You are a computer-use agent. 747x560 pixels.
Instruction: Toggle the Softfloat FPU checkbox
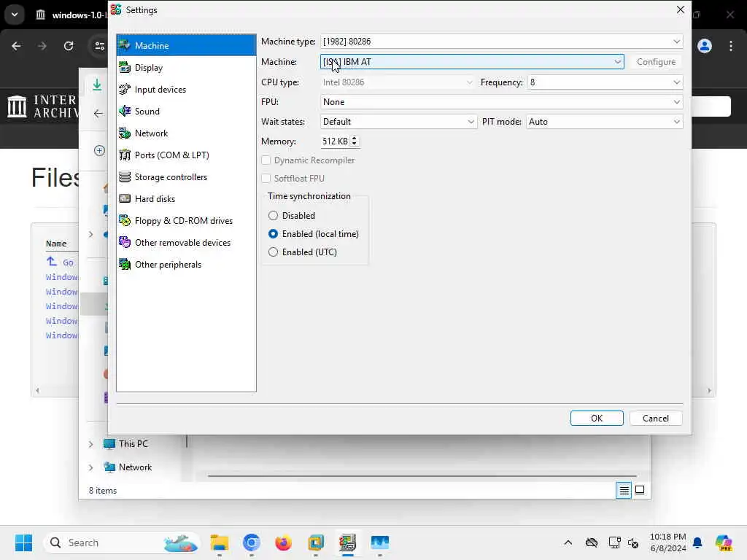(266, 178)
